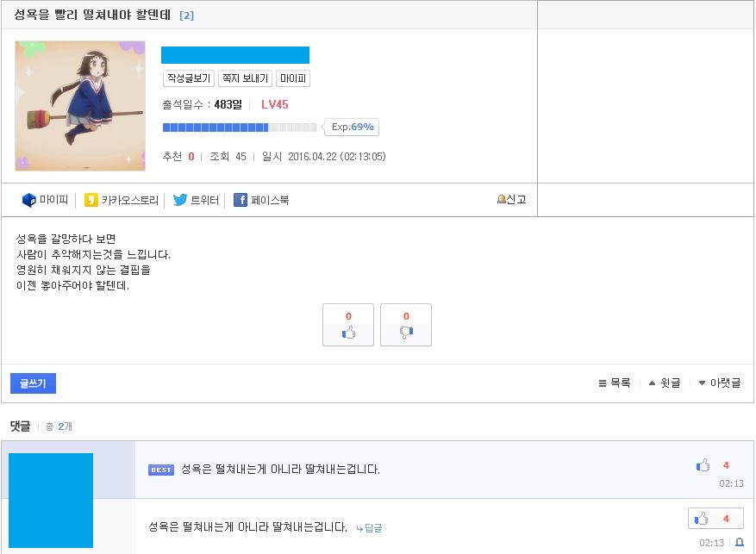Open the author's profile picture

coord(79,105)
